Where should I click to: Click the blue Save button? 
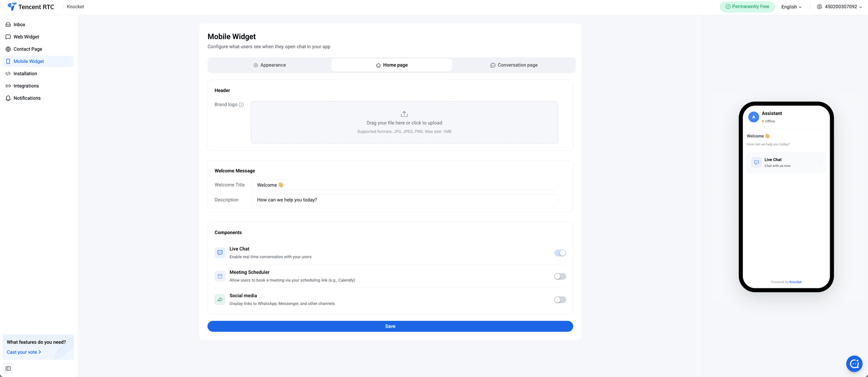390,326
